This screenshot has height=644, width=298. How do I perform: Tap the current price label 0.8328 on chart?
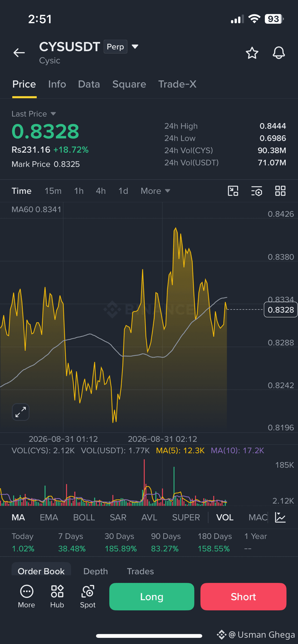click(x=281, y=310)
